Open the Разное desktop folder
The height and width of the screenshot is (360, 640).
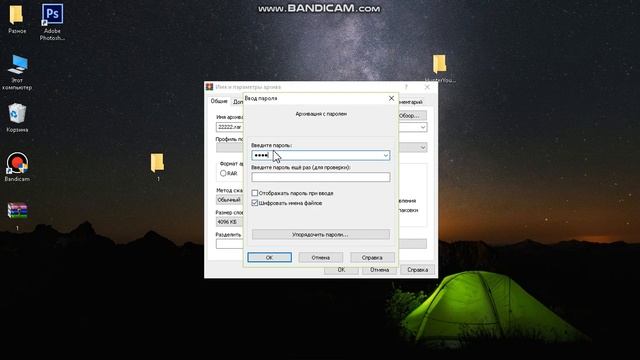coord(16,19)
